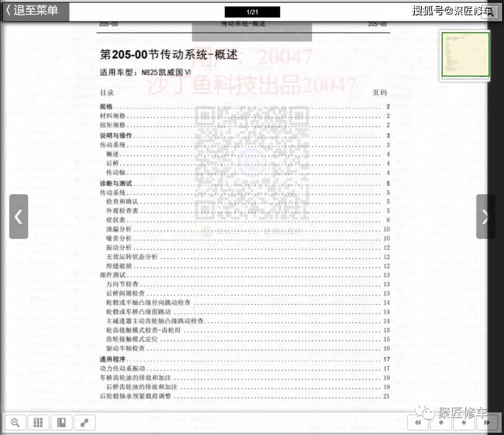Open the 材料规格 contents entry
Image resolution: width=504 pixels, height=435 pixels.
(x=245, y=116)
